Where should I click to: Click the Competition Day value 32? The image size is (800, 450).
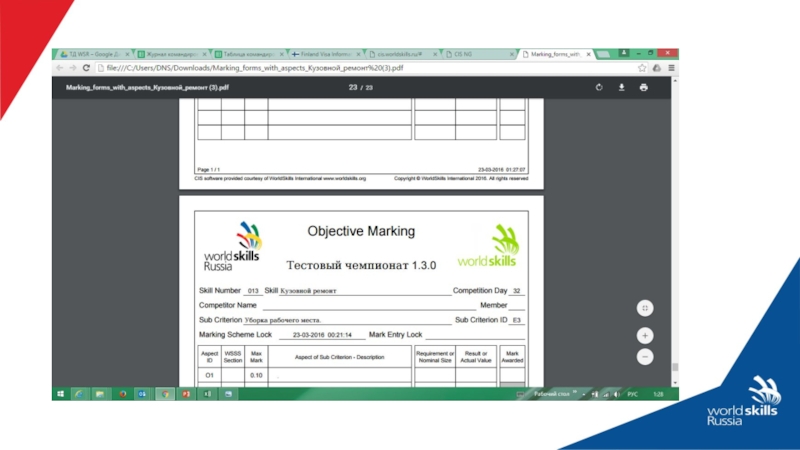point(516,291)
